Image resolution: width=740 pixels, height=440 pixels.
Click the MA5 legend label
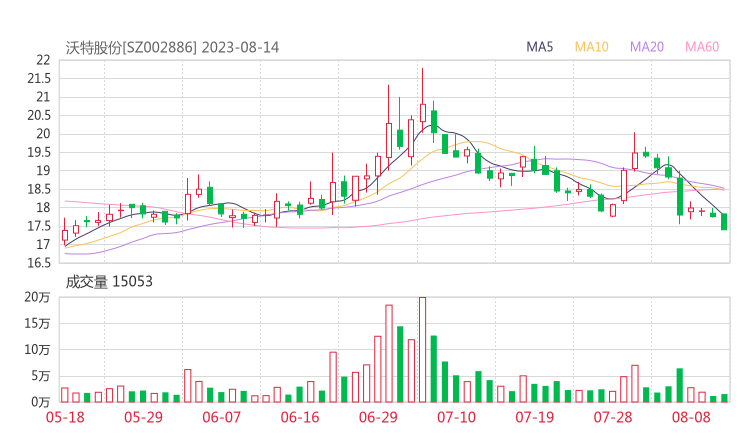539,47
